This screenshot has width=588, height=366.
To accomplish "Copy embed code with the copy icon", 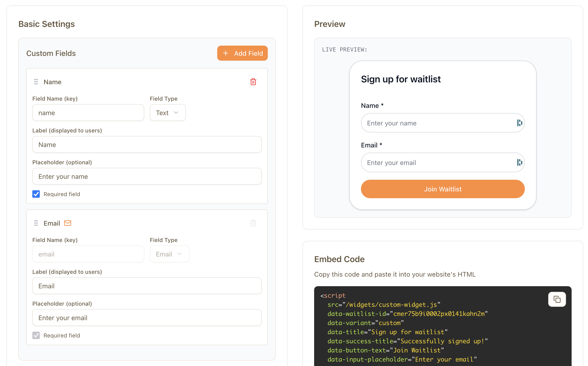I will 557,300.
